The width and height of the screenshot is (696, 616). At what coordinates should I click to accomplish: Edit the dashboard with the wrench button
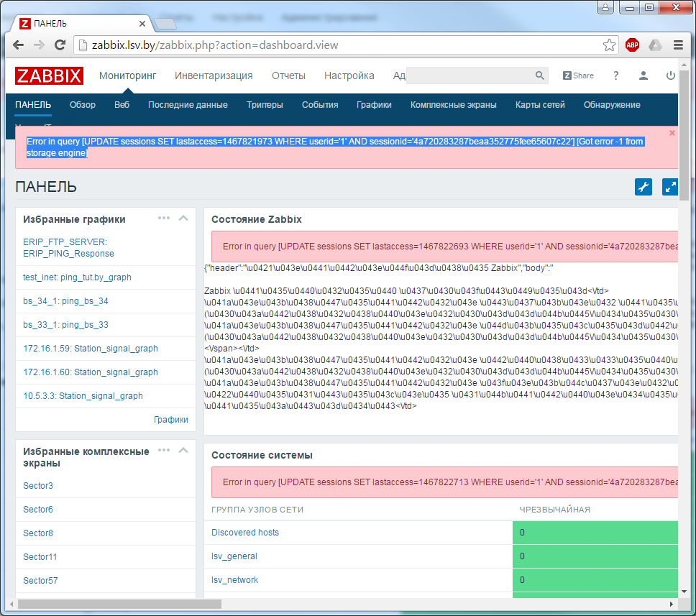(644, 187)
